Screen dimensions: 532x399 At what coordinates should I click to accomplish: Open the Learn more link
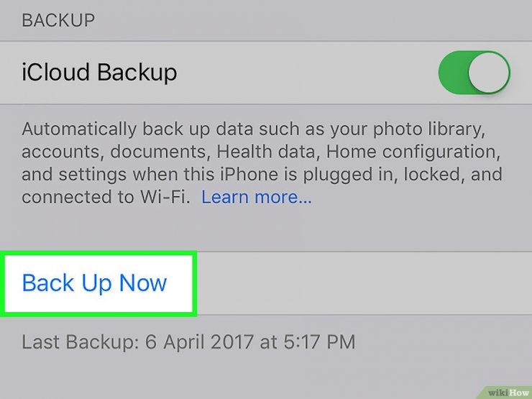point(257,197)
